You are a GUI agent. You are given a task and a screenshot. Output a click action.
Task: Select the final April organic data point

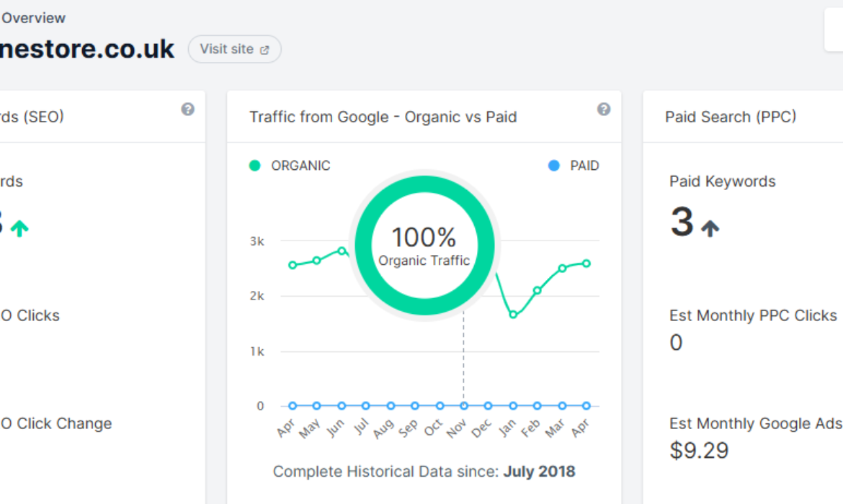coord(586,264)
